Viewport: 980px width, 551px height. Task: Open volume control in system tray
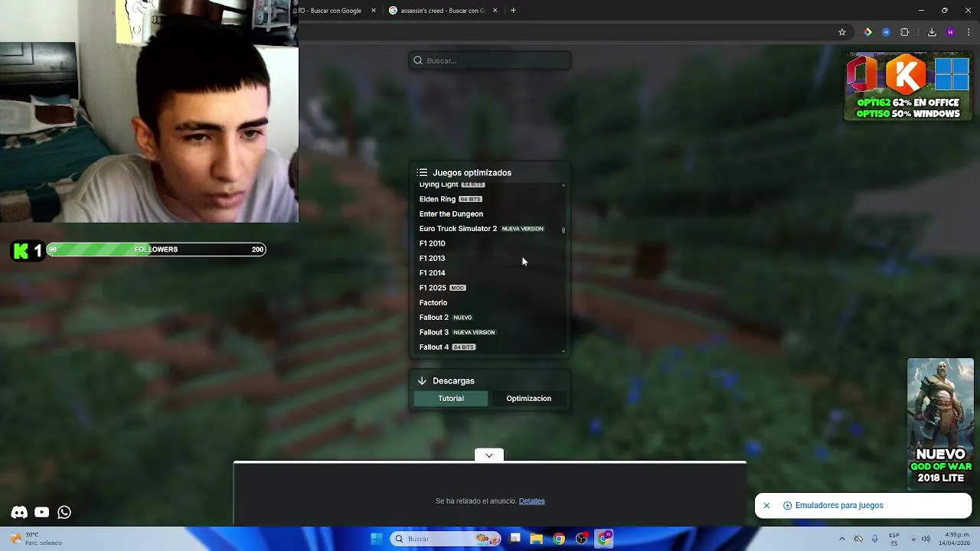pyautogui.click(x=926, y=539)
